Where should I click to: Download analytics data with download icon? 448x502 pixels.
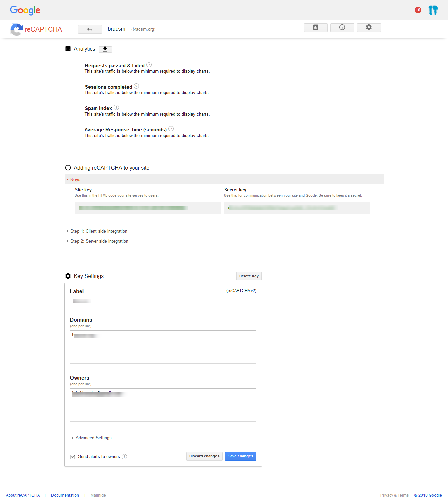click(x=105, y=49)
